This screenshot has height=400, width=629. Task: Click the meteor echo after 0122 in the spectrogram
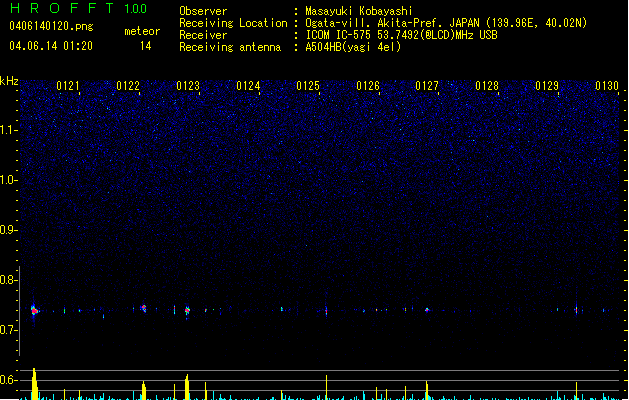144,308
